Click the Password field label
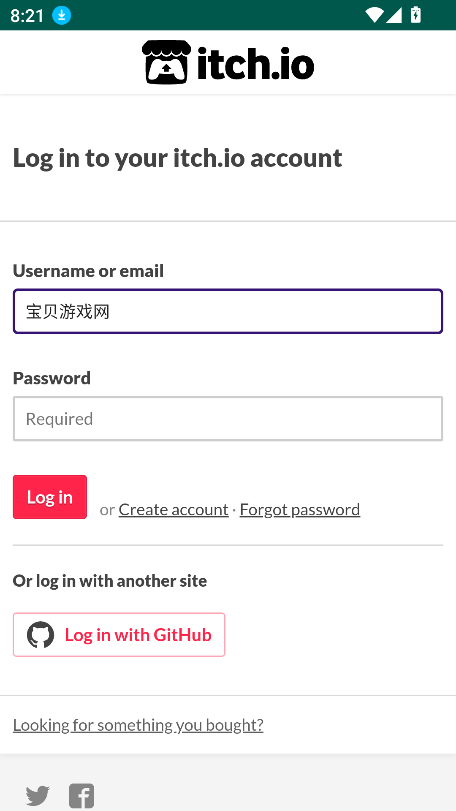 click(x=52, y=378)
